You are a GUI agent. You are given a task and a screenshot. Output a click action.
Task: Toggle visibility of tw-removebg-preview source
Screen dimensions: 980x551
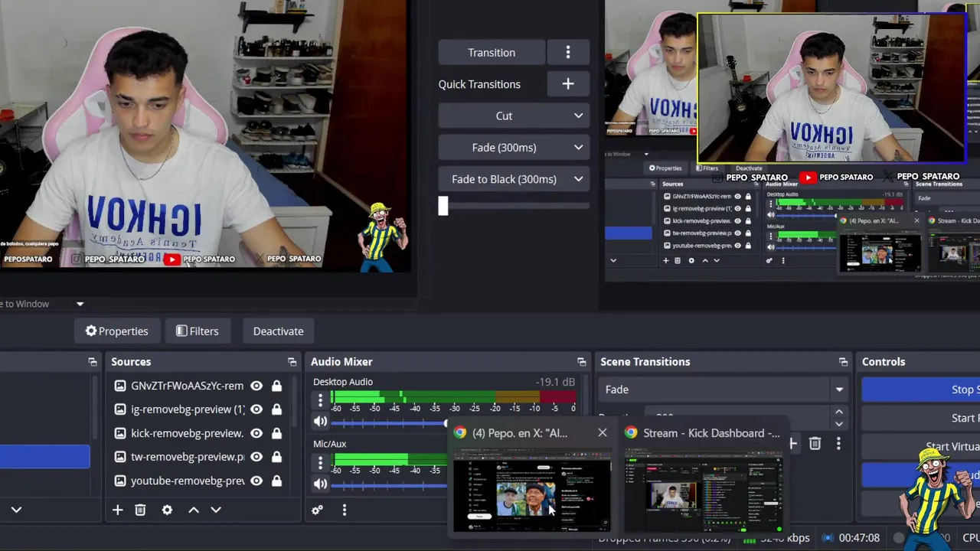256,457
